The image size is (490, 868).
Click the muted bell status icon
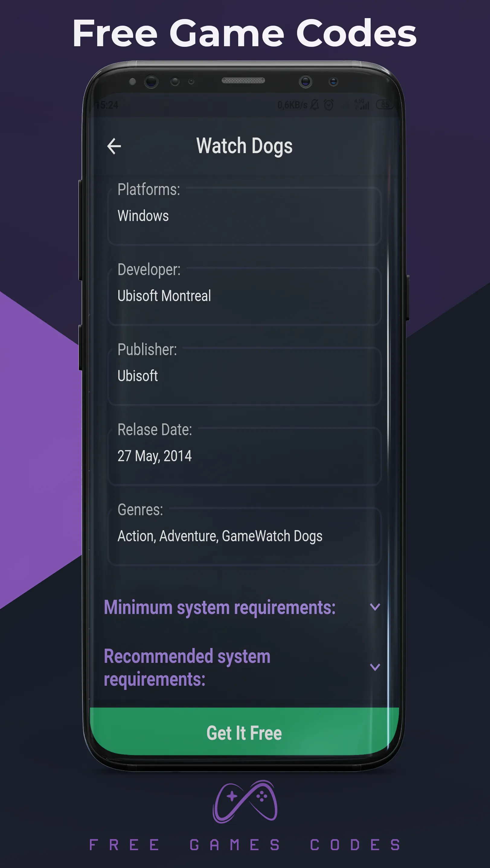315,105
